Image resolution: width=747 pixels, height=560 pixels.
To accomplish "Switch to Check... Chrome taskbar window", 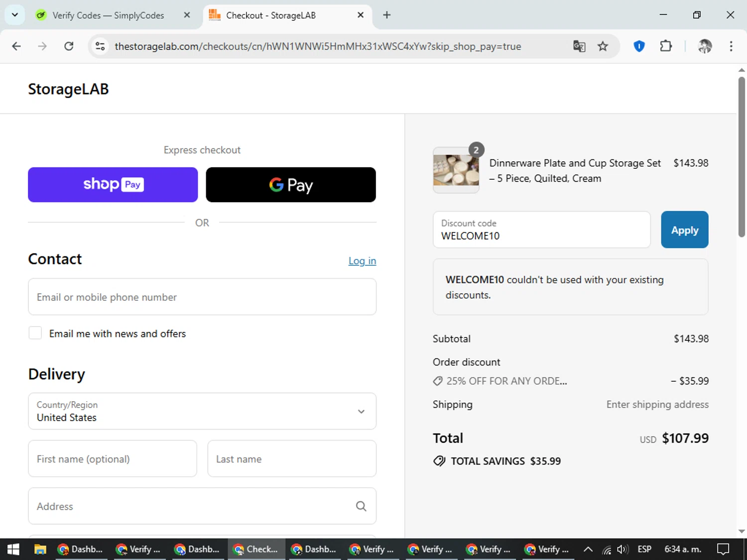I will point(256,549).
